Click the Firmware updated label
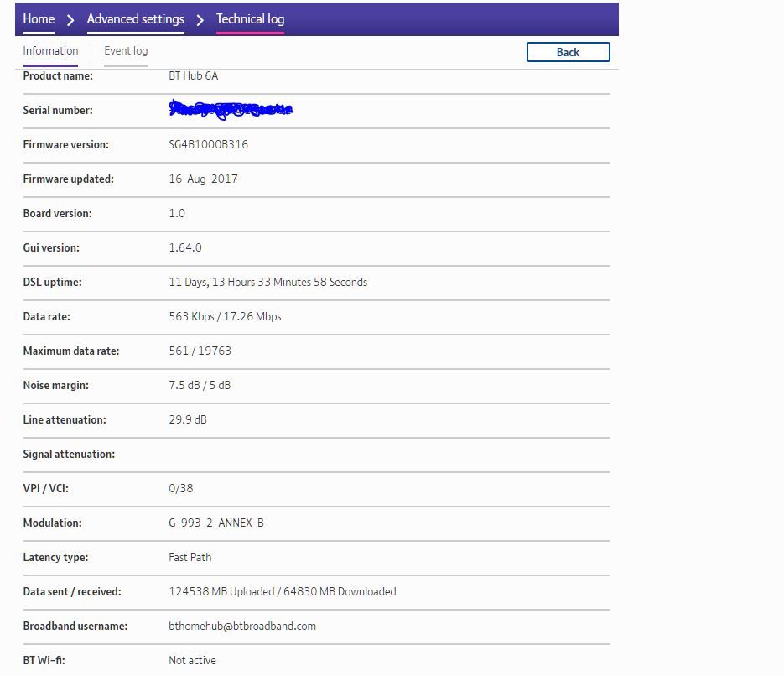784x676 pixels. pos(69,179)
